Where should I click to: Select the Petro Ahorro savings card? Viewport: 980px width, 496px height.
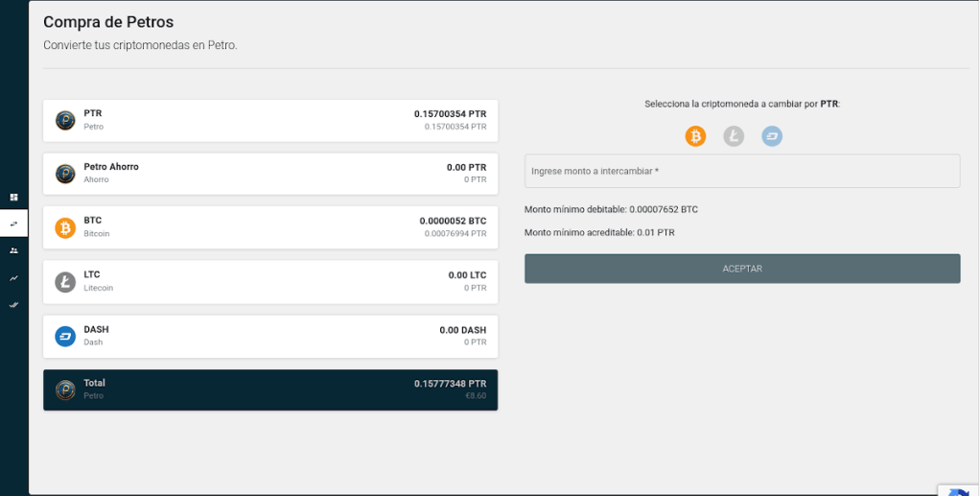(x=269, y=174)
